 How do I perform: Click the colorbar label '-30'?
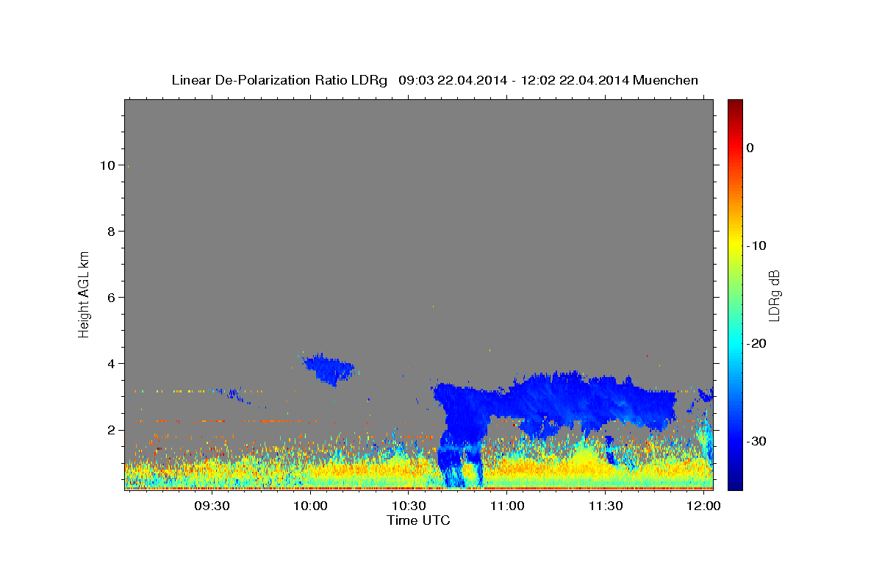757,441
